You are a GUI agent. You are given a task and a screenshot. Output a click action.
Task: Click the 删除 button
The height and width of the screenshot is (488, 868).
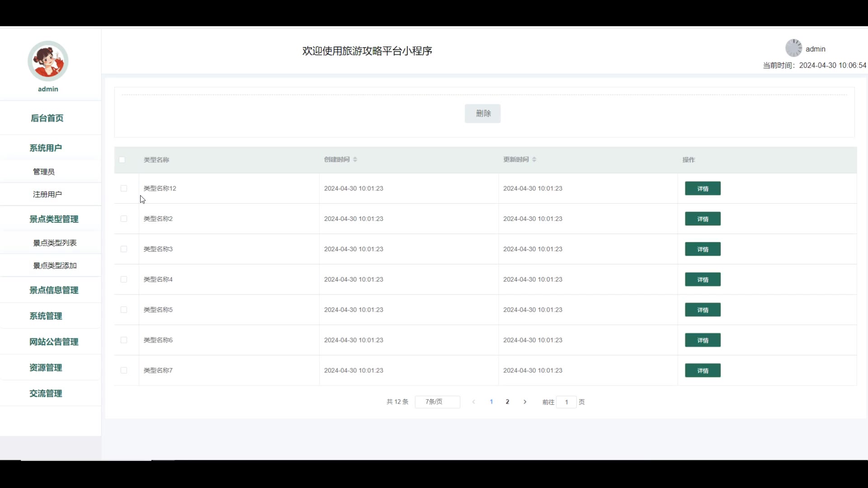pos(482,113)
